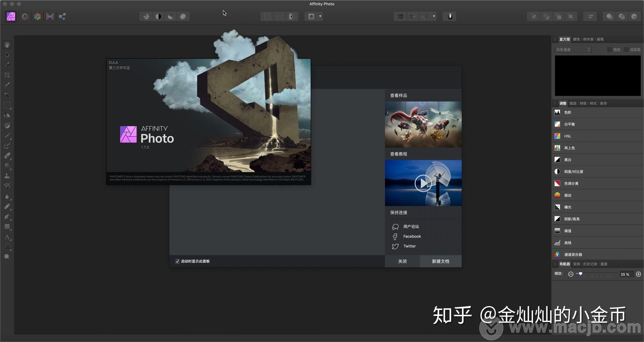Select the Crop tool
Viewport: 644px width, 342px height.
pos(7,75)
